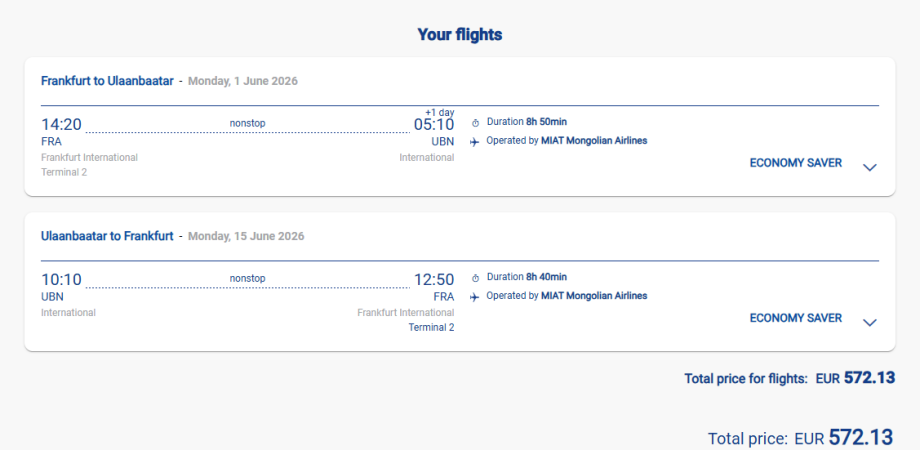Click the total price for flights amount
The width and height of the screenshot is (920, 450).
[x=869, y=378]
